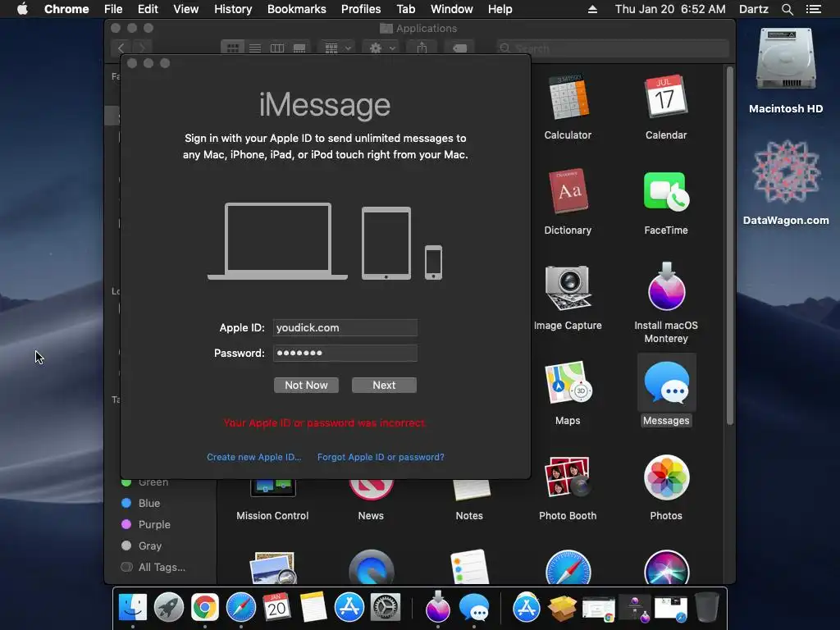Open the yellow Notes icon in Dock

pyautogui.click(x=313, y=608)
